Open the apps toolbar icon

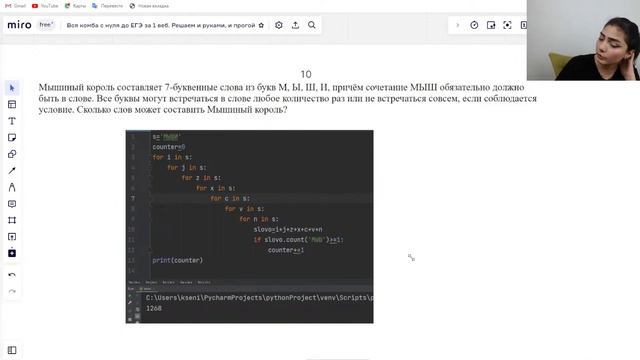pos(12,253)
